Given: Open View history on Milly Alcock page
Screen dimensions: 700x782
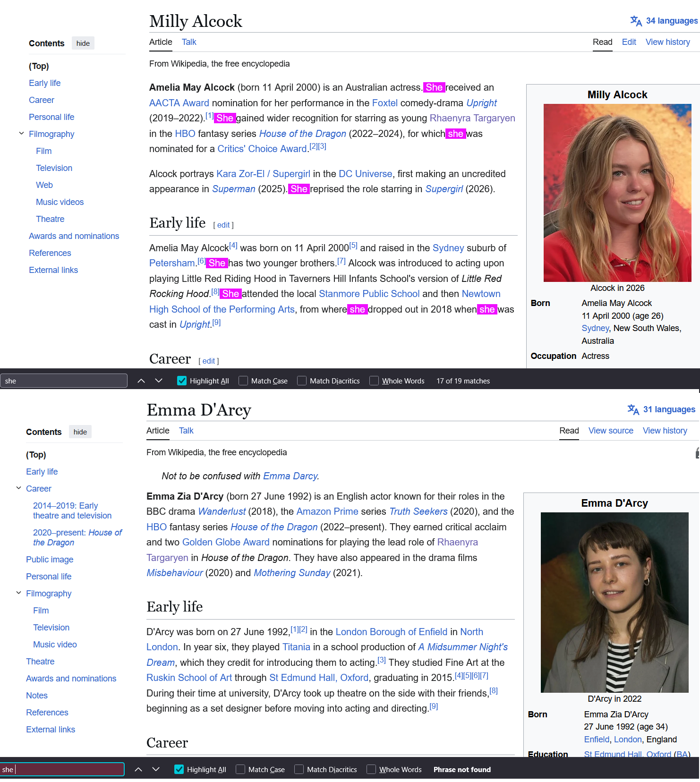Looking at the screenshot, I should pyautogui.click(x=667, y=42).
